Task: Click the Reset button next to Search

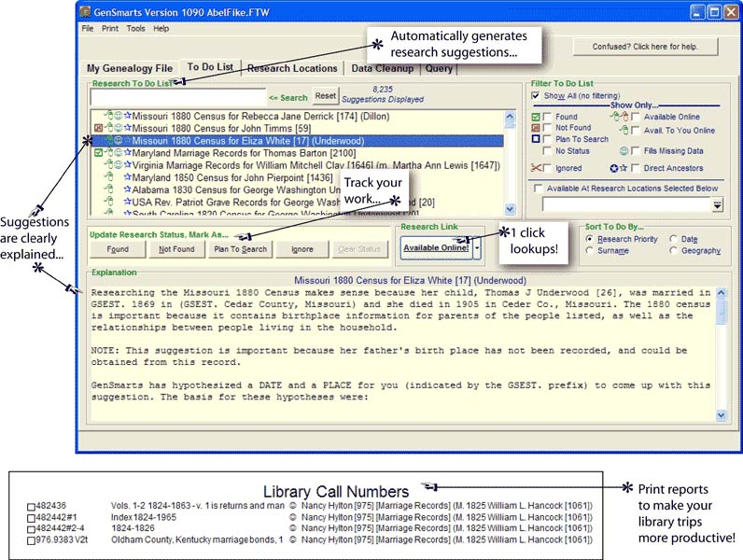Action: point(325,96)
